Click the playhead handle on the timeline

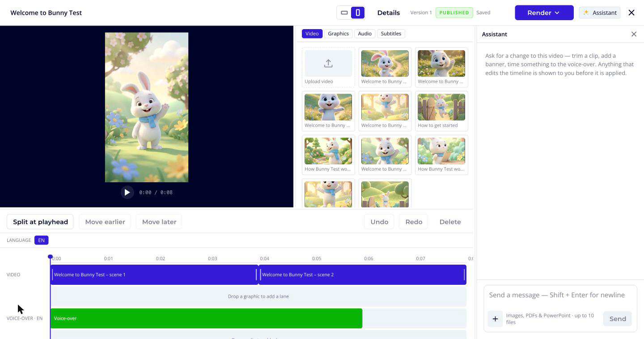coord(50,257)
